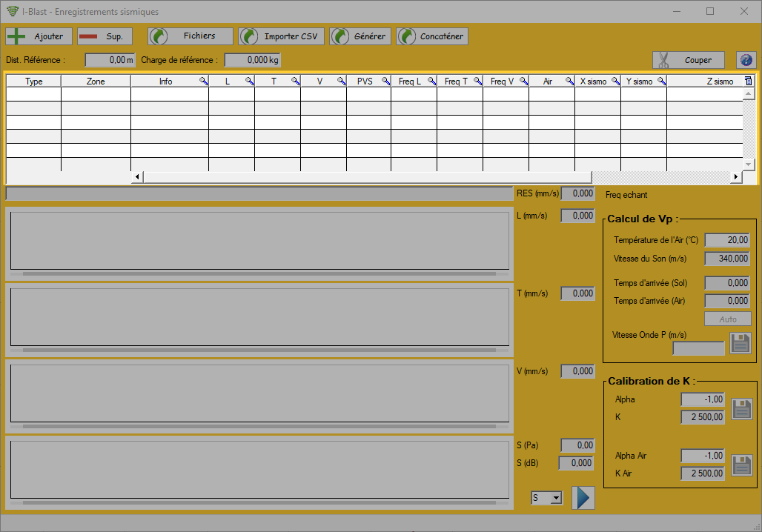Image resolution: width=762 pixels, height=532 pixels.
Task: Click the trash icon in table header
Action: (749, 82)
